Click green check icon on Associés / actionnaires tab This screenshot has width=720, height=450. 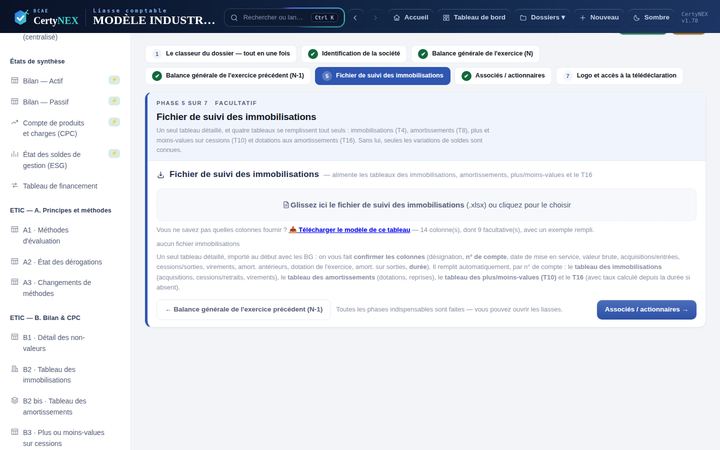pyautogui.click(x=467, y=76)
